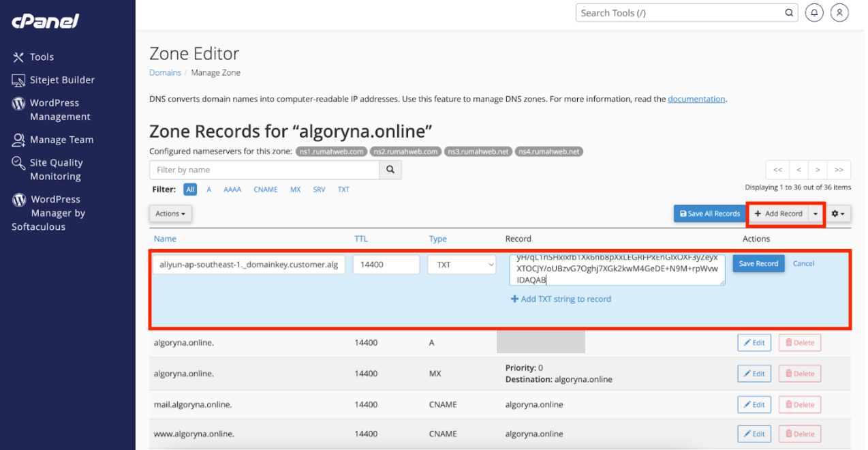The width and height of the screenshot is (868, 450).
Task: Open Sitejet Builder in sidebar
Action: (61, 80)
